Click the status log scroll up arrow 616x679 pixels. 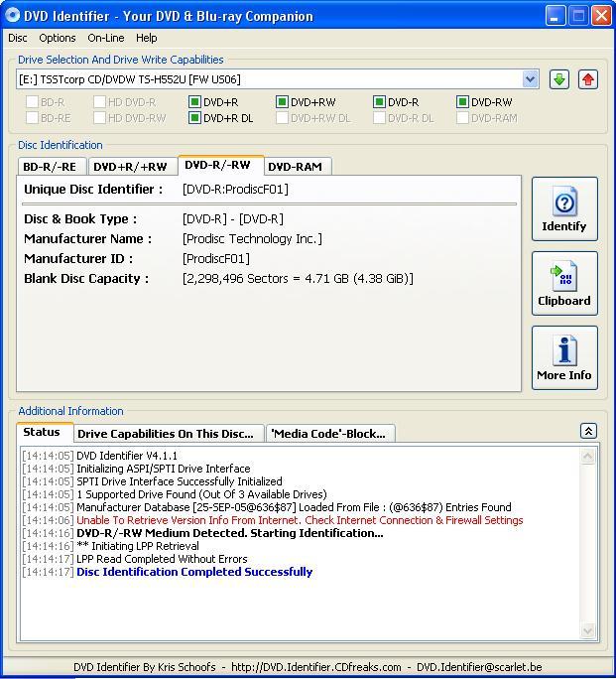pyautogui.click(x=588, y=456)
